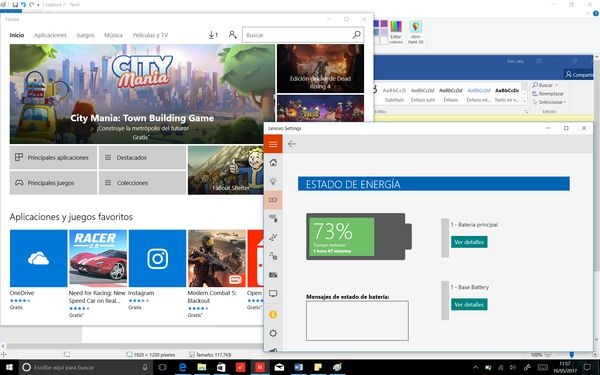Viewport: 600px width, 375px height.
Task: Click Destacados tile in Store
Action: (x=142, y=157)
